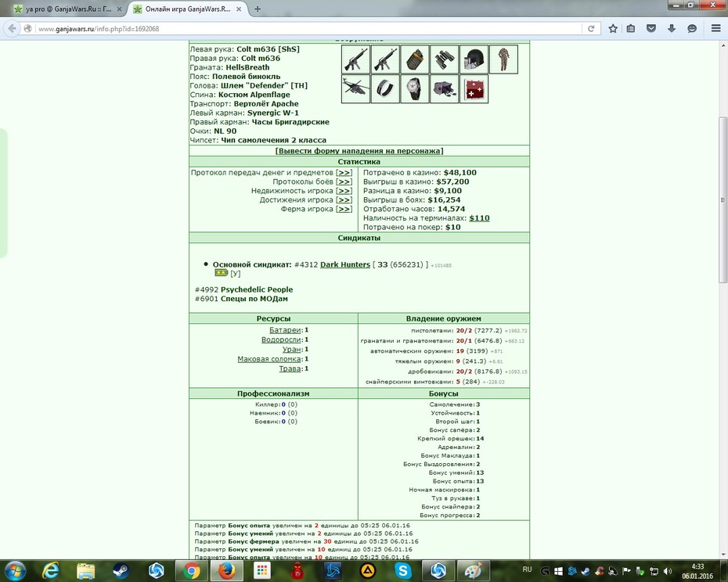Go back using the browser back arrow
728x582 pixels.
[x=12, y=28]
